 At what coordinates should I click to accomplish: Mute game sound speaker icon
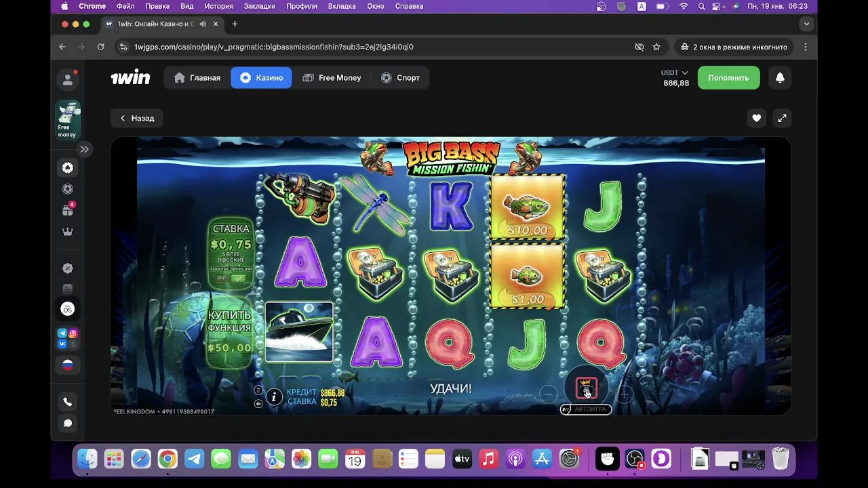(258, 403)
